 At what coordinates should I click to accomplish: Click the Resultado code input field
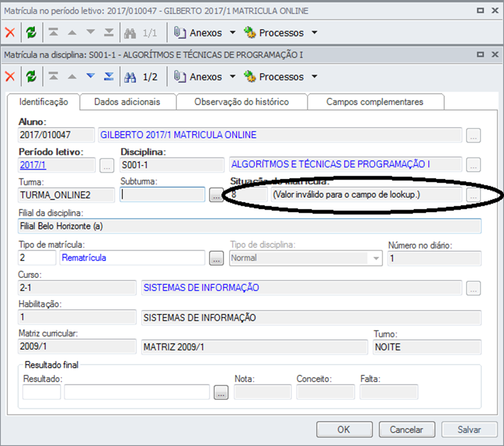(x=42, y=392)
